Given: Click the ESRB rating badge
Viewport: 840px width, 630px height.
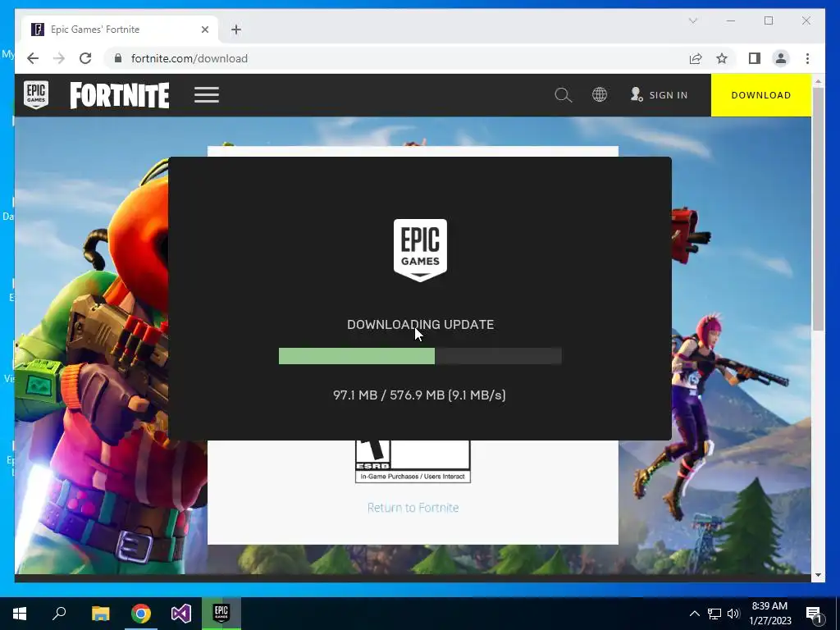Looking at the screenshot, I should pyautogui.click(x=413, y=461).
